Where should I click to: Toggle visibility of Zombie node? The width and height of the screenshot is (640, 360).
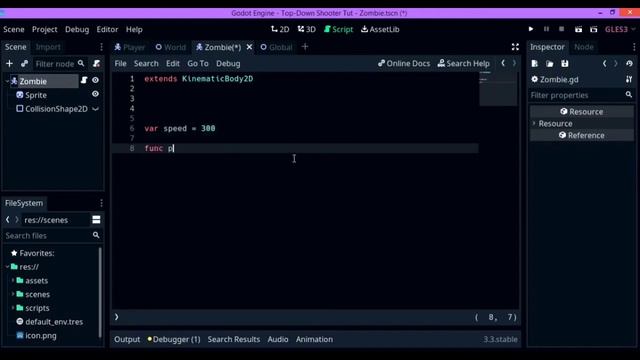pos(95,80)
